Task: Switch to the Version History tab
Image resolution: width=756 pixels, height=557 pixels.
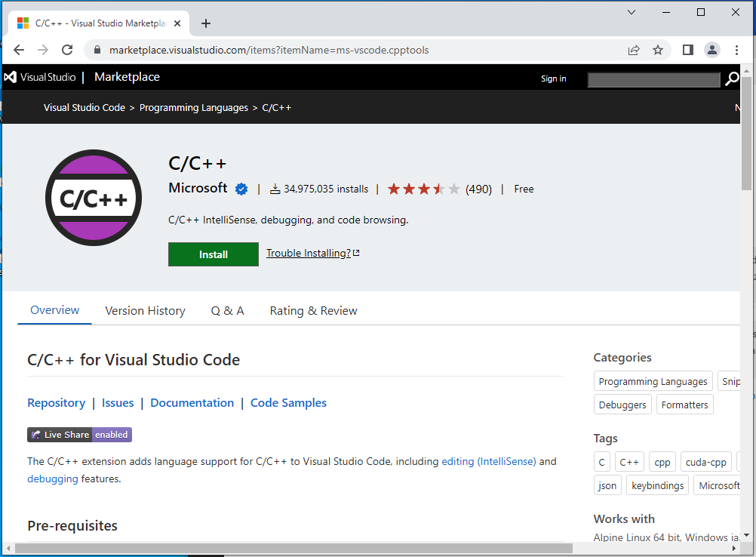Action: [145, 311]
